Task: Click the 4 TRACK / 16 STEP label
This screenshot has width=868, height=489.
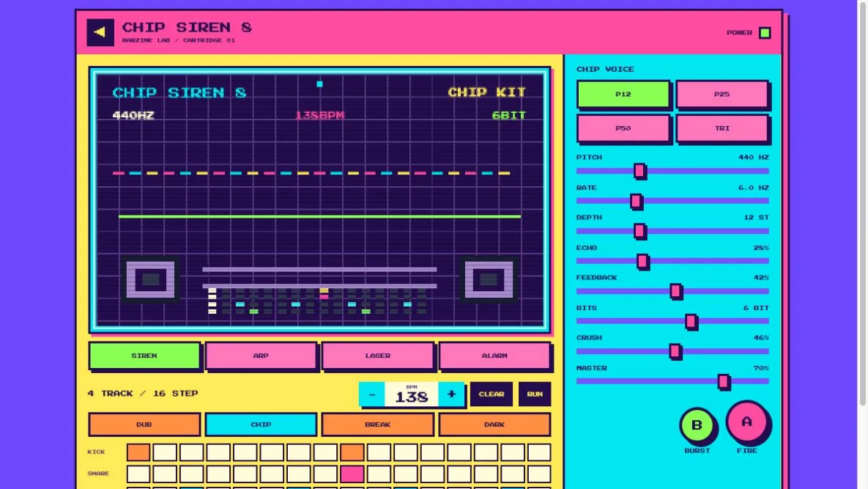Action: pyautogui.click(x=143, y=393)
